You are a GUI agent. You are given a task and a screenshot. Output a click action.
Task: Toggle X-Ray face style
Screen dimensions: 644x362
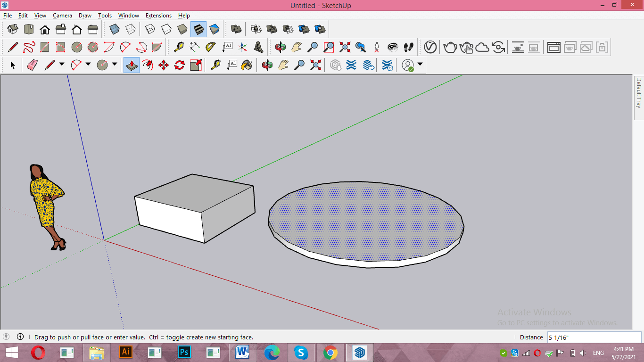coord(115,29)
